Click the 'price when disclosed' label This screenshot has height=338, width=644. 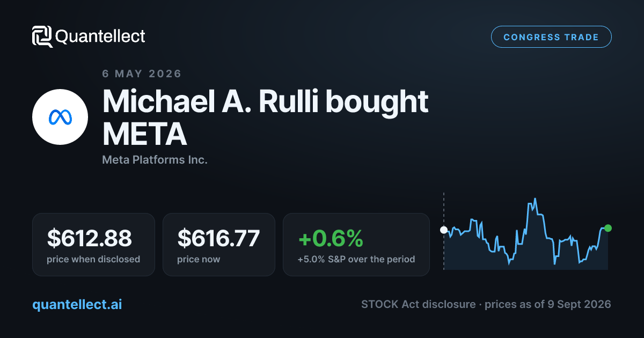pos(93,259)
